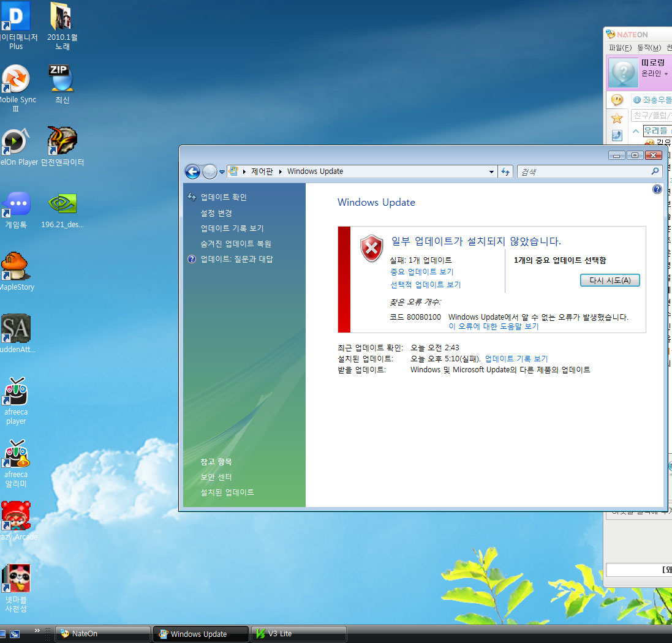The image size is (672, 643).
Task: Open 설치된 업데이트 link
Action: (227, 492)
